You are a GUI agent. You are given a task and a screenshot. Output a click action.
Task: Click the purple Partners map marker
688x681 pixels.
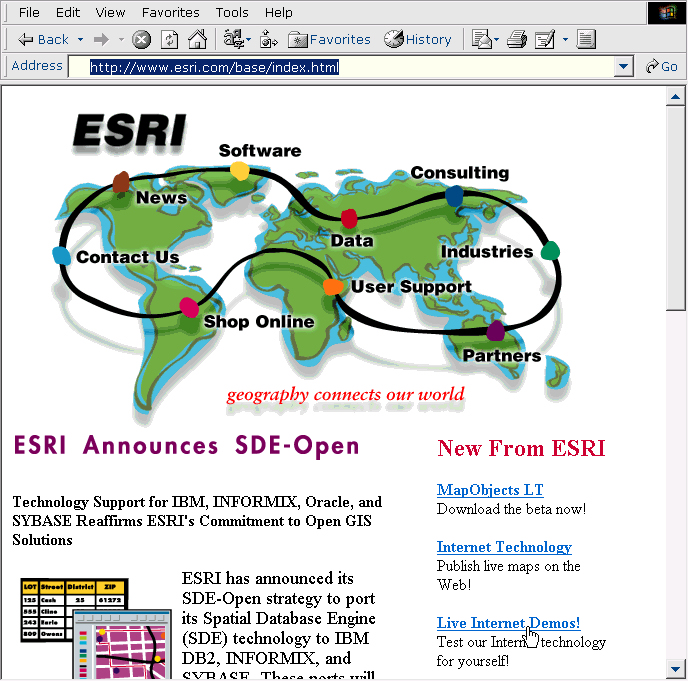point(495,331)
